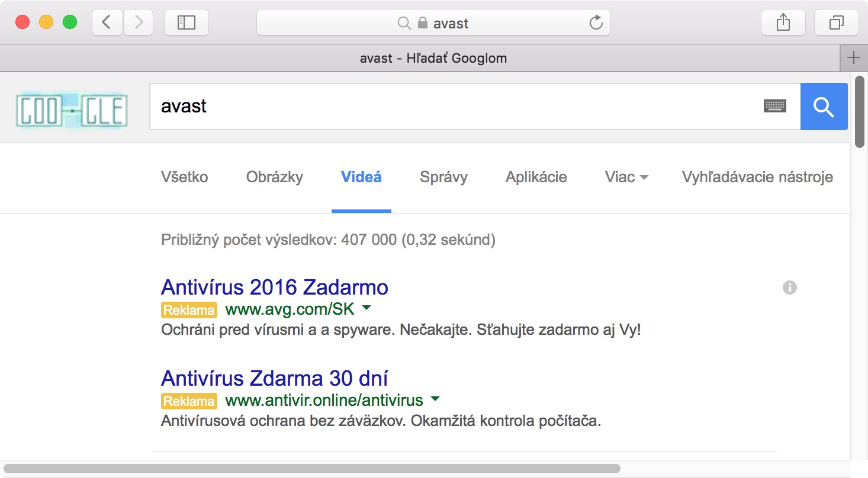
Task: Click the magnifier icon in address bar
Action: [x=404, y=23]
